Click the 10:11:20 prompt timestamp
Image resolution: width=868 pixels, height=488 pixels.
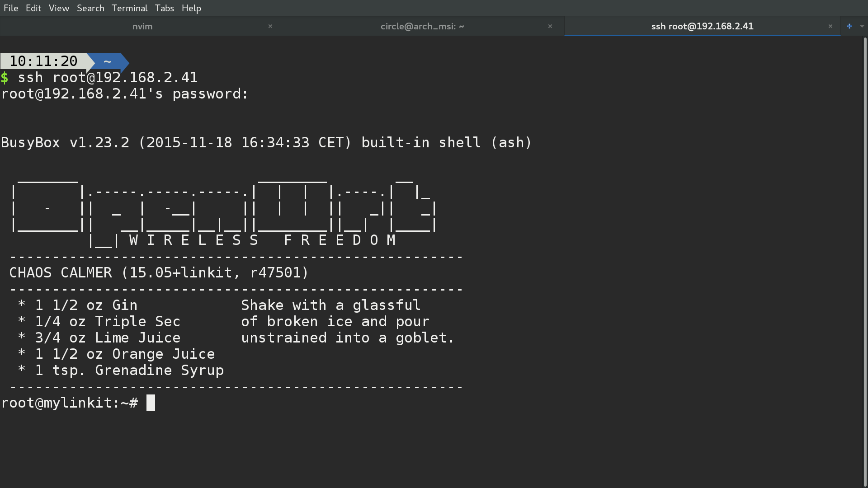point(43,61)
